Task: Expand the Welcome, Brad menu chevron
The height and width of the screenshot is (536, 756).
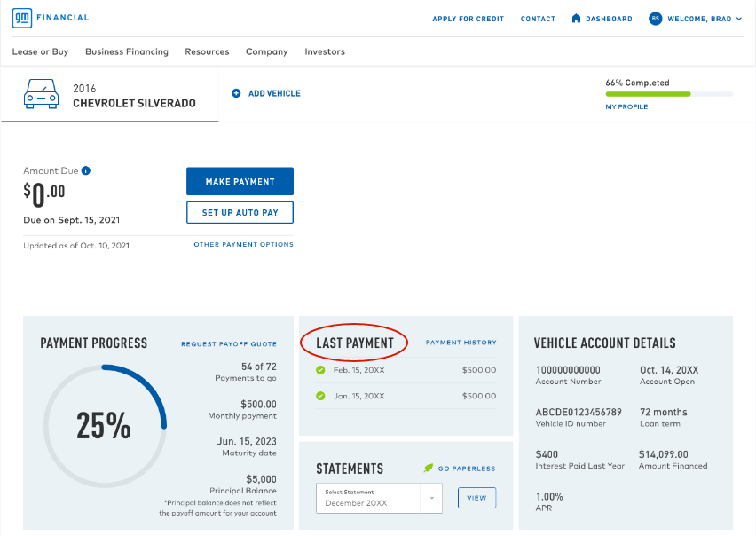Action: [x=738, y=19]
